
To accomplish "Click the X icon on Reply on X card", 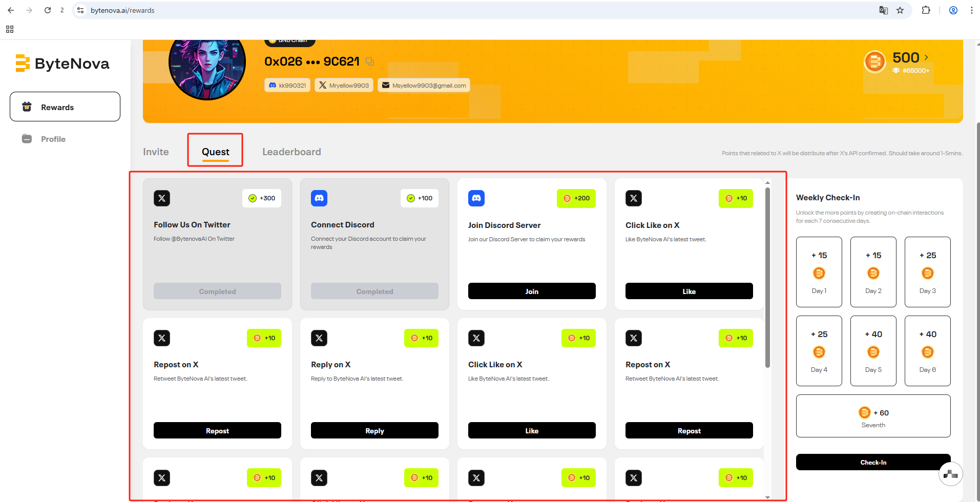I will pyautogui.click(x=319, y=338).
